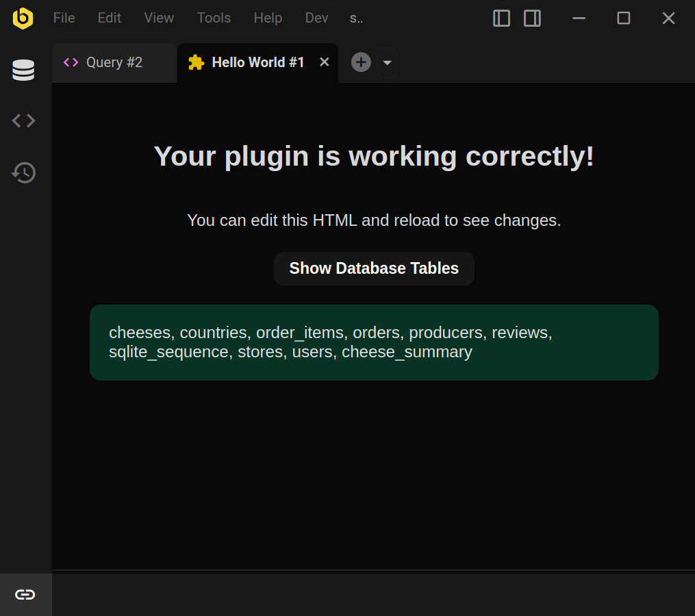Click the connection link icon at bottom

tap(25, 594)
